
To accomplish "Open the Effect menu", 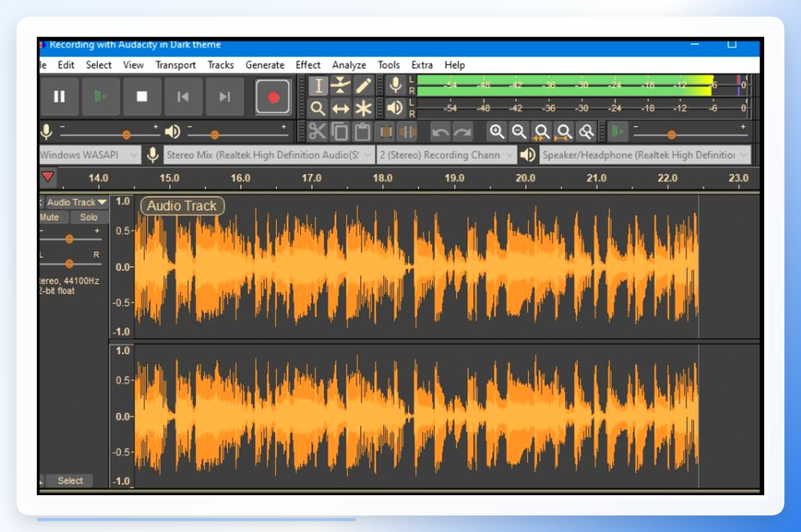I will pyautogui.click(x=308, y=65).
